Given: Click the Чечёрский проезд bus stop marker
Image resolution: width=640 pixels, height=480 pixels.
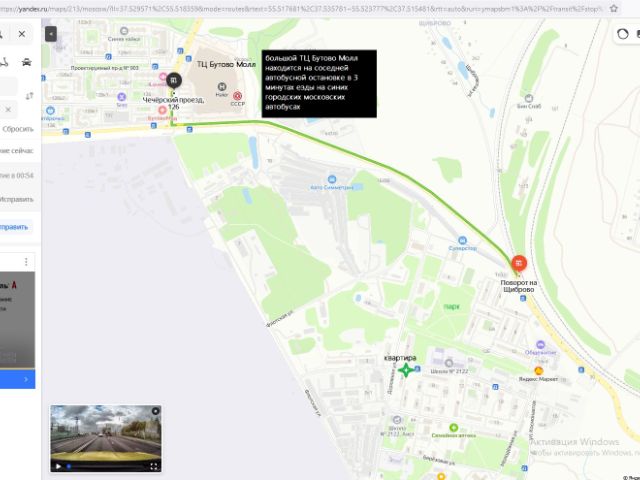Looking at the screenshot, I should click(174, 80).
